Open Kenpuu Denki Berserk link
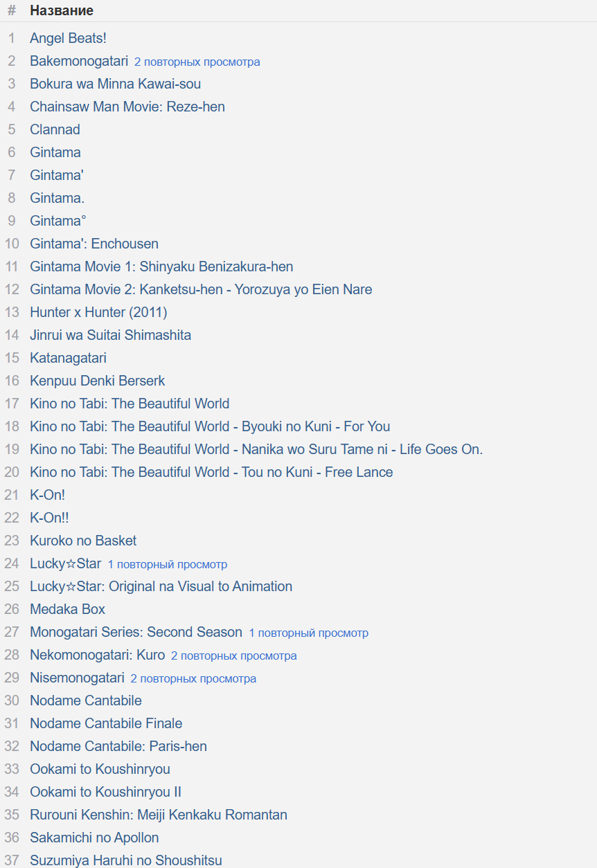Viewport: 597px width, 868px height. (97, 381)
